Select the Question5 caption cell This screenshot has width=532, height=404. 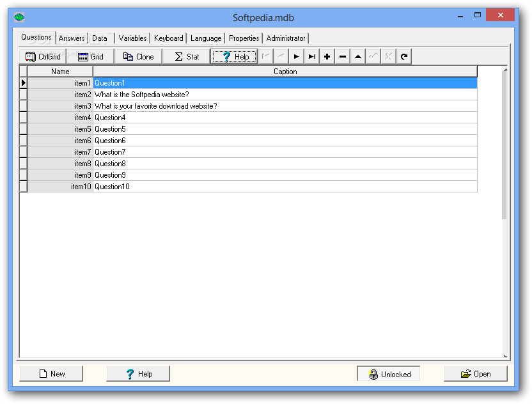(285, 129)
